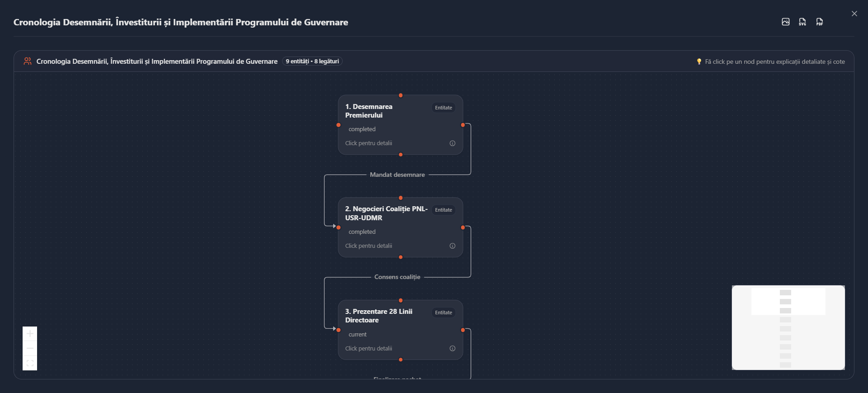Click info icon on Negocieri Coaliție node
868x393 pixels.
pos(453,246)
